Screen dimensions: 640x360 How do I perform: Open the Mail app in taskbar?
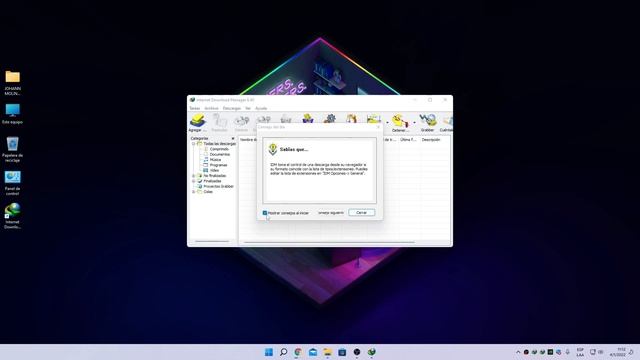click(x=313, y=352)
